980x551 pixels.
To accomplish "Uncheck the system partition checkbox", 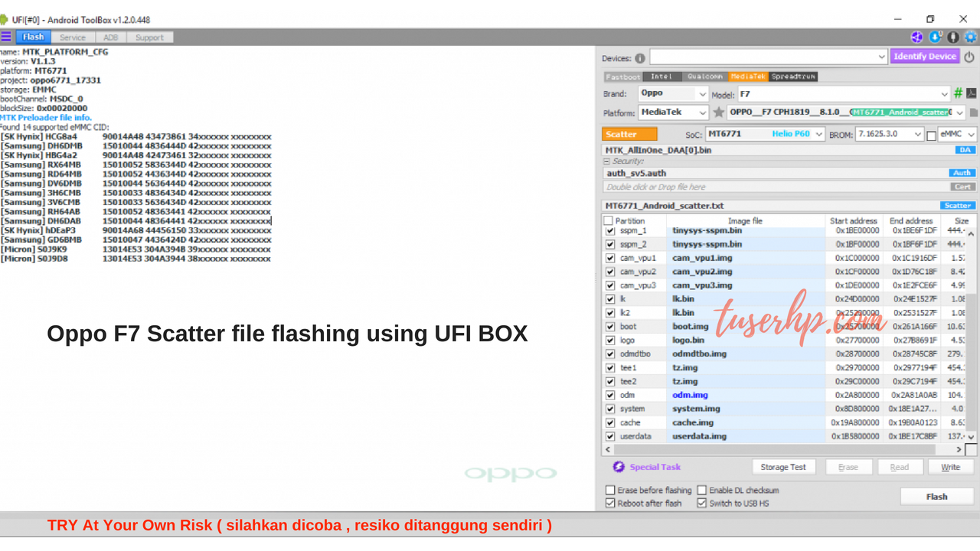I will coord(610,409).
